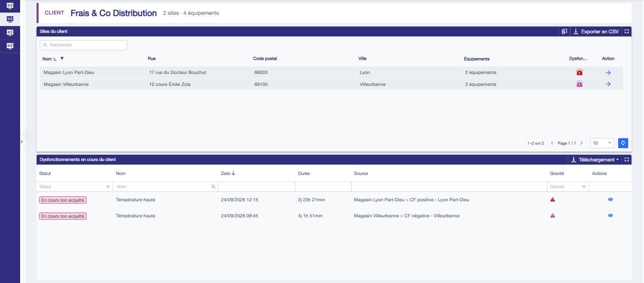Expand the collapsed left sidebar with chevron
The image size is (644, 283).
click(22, 141)
